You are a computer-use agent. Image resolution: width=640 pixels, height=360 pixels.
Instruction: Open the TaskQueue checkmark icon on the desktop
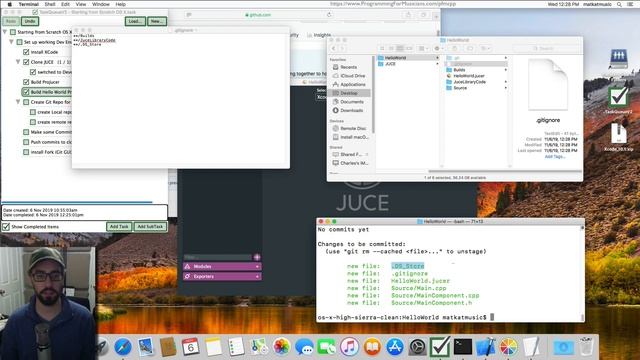(x=618, y=98)
